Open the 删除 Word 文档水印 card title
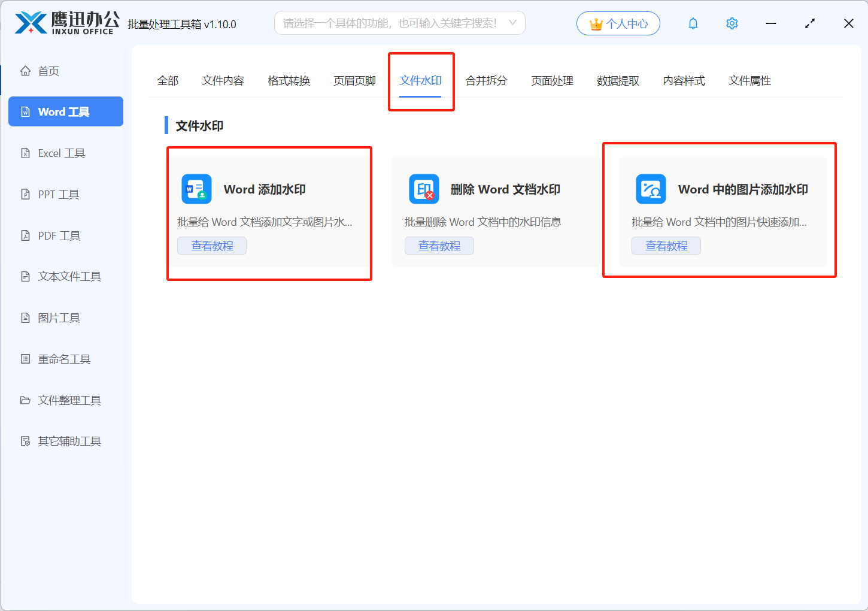 pos(505,189)
